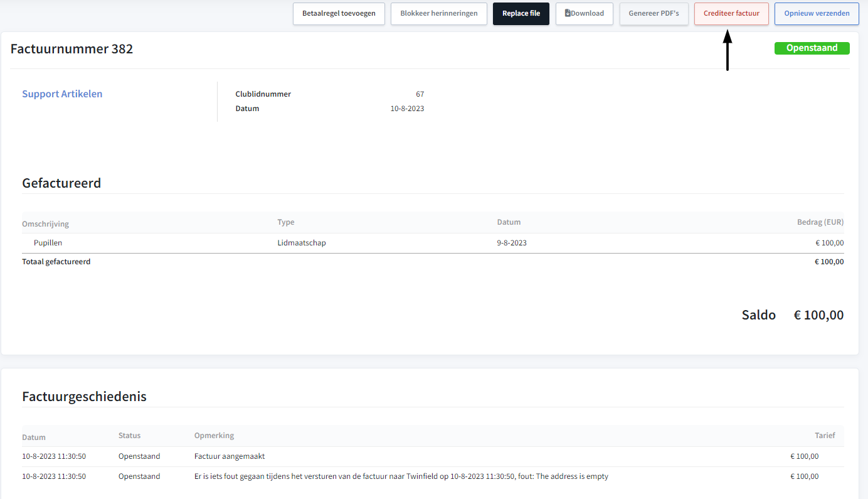868x499 pixels.
Task: Click the Replace file button
Action: (x=521, y=14)
